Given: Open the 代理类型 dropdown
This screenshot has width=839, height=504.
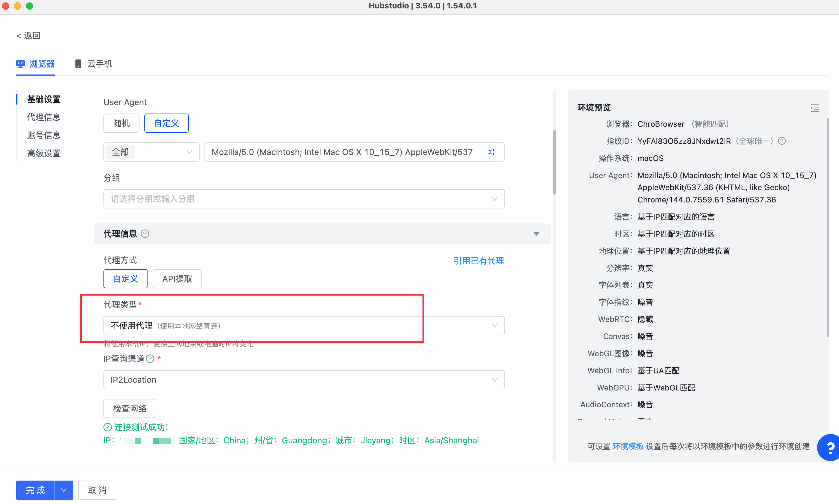Looking at the screenshot, I should click(304, 325).
